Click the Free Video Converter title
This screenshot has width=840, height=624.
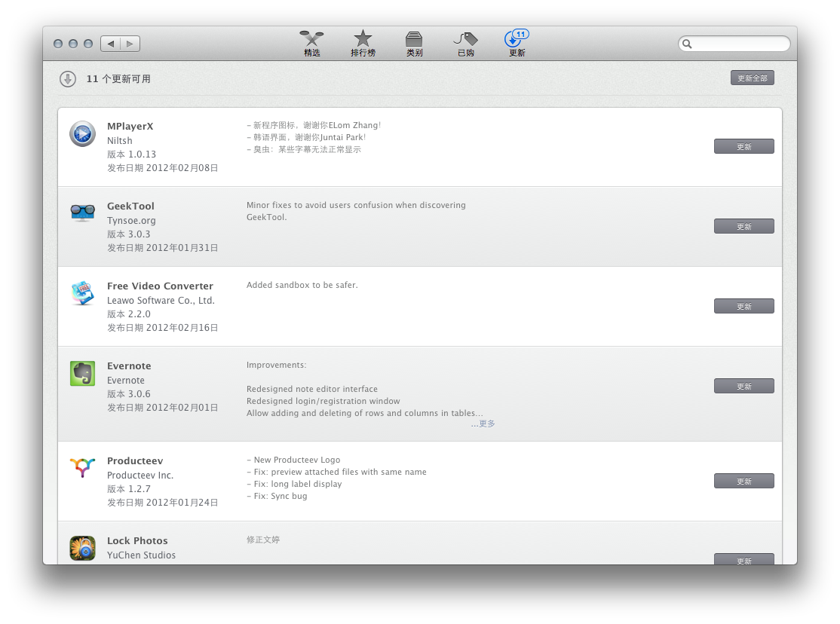click(x=160, y=286)
